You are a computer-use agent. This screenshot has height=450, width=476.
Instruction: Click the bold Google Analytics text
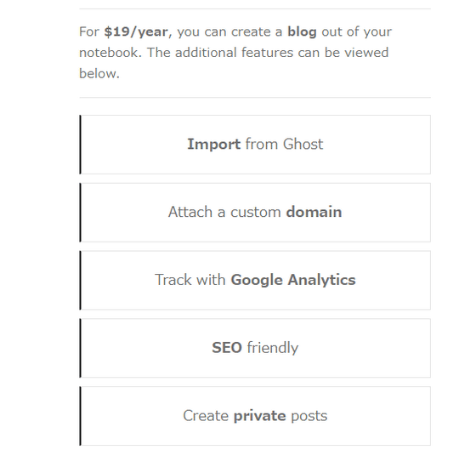click(x=293, y=280)
